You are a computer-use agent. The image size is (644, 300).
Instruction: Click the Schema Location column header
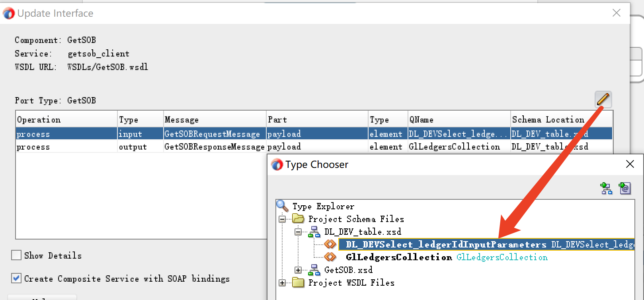pos(562,119)
